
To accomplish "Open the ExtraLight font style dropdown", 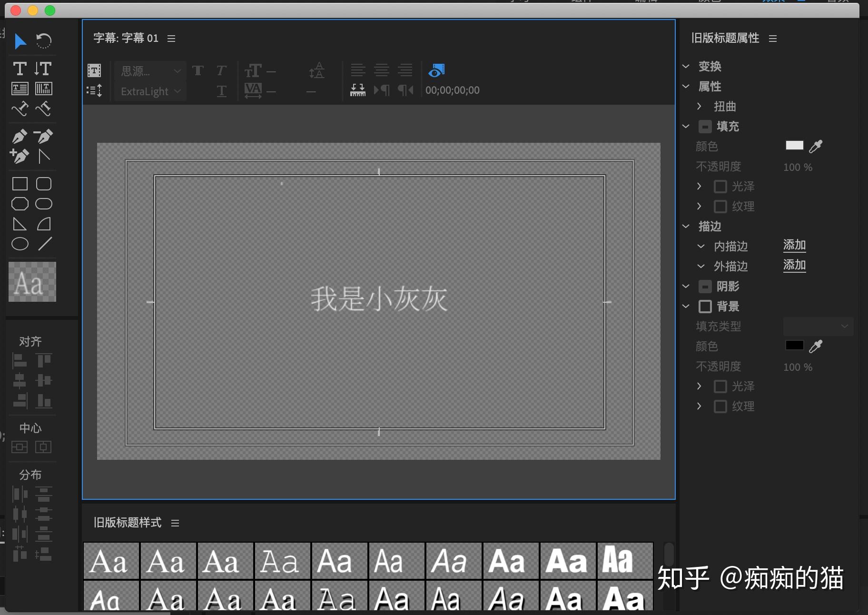I will tap(150, 91).
